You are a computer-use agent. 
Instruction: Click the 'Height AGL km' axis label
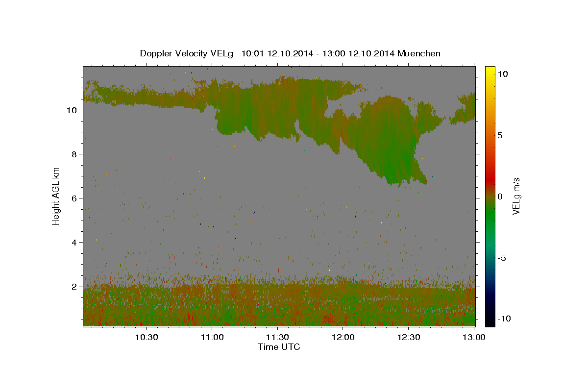click(x=56, y=196)
